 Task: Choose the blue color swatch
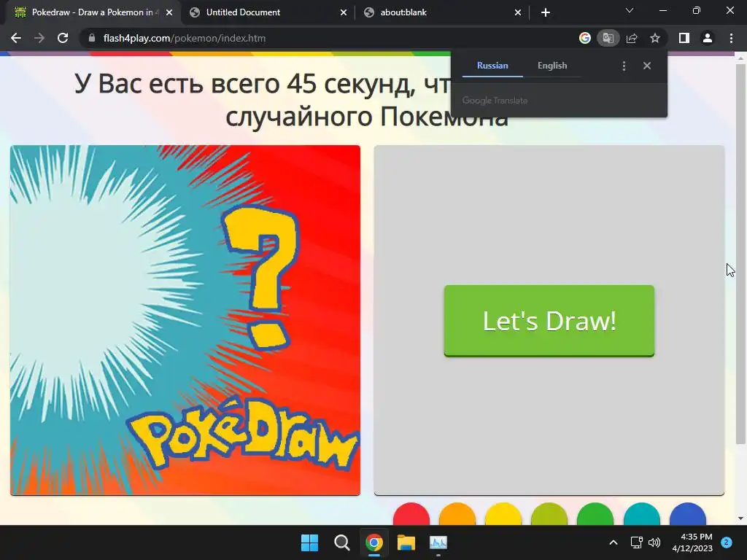[687, 514]
